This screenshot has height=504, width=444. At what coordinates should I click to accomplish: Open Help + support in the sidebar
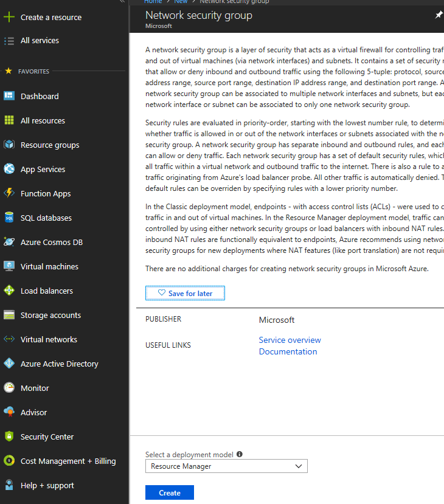click(x=47, y=485)
